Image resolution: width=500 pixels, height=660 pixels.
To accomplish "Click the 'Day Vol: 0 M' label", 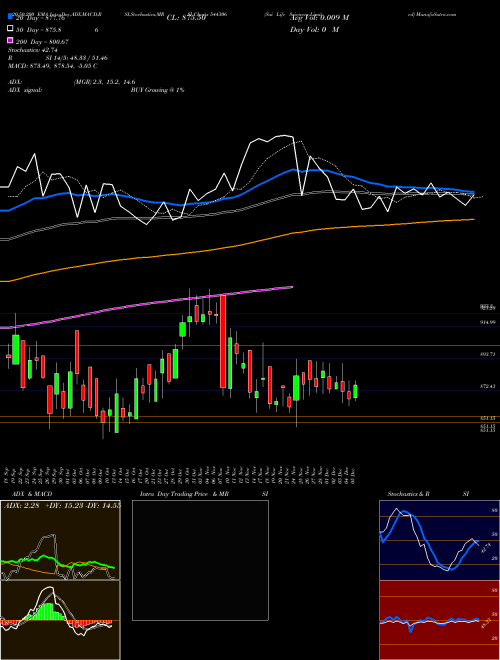I will tap(314, 29).
